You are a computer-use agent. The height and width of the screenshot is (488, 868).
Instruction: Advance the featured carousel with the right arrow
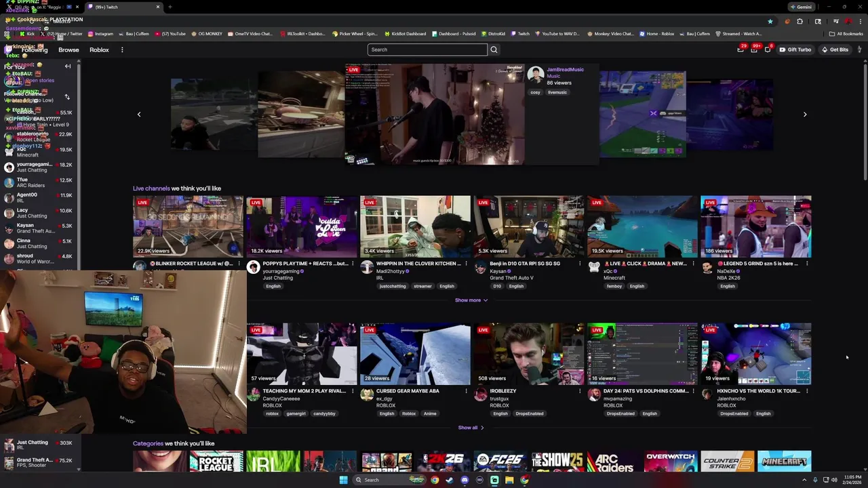click(x=805, y=115)
